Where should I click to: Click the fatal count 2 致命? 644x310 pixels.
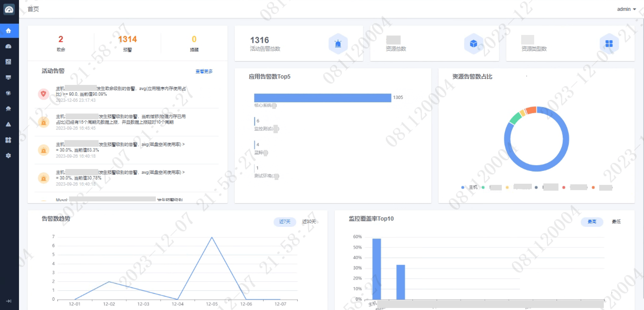tap(61, 43)
